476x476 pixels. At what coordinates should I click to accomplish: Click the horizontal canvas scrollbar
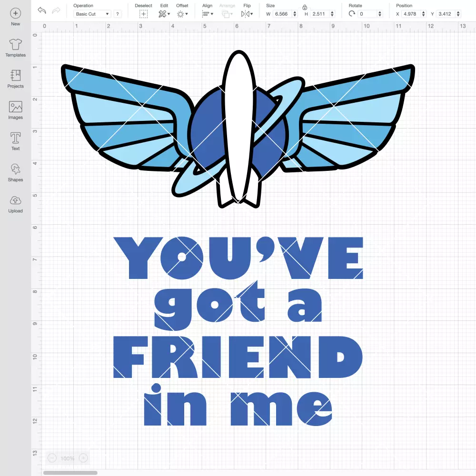click(x=70, y=473)
